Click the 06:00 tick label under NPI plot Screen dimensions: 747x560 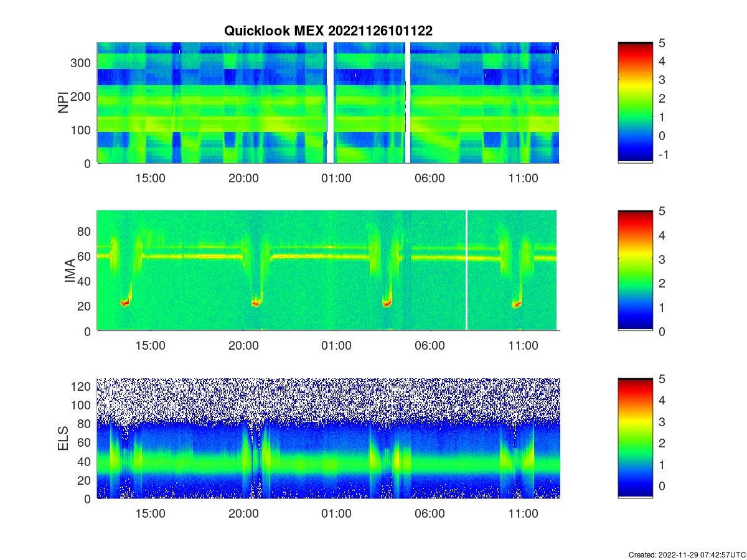430,178
